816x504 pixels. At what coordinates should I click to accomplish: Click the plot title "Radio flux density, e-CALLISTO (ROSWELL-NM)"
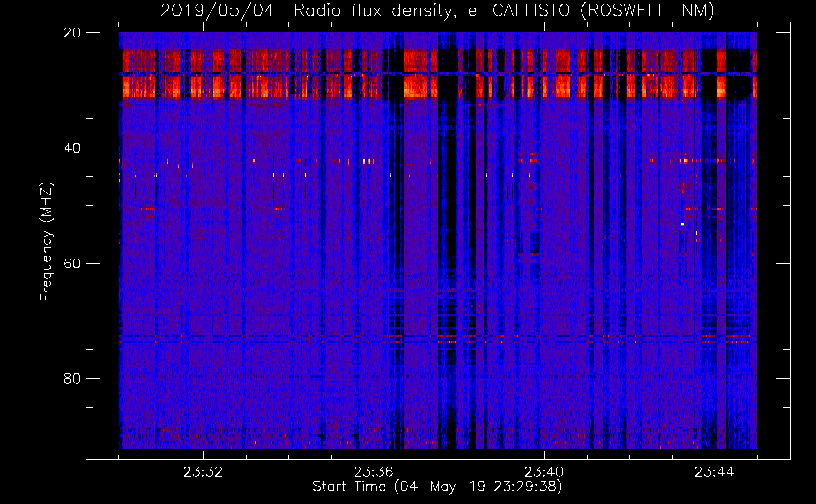504,10
